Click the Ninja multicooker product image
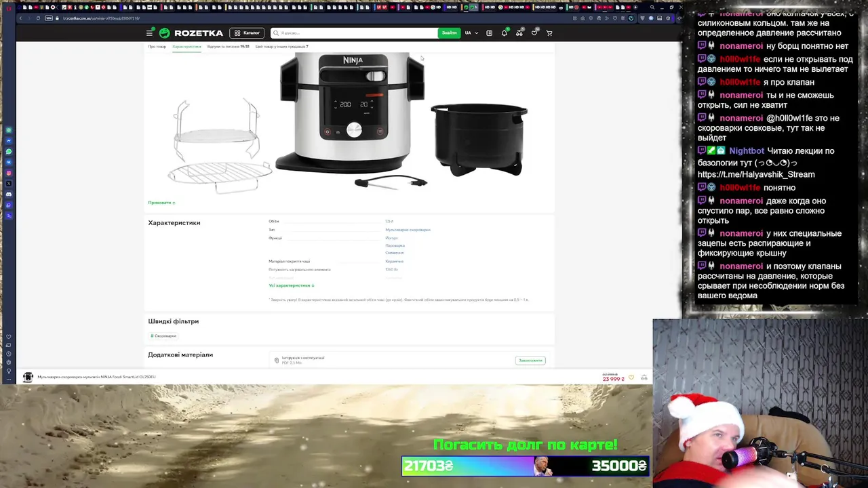 351,113
